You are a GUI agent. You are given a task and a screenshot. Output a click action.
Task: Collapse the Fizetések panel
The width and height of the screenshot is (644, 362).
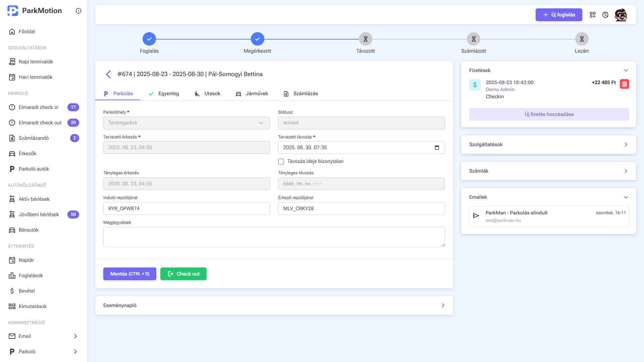click(x=626, y=70)
